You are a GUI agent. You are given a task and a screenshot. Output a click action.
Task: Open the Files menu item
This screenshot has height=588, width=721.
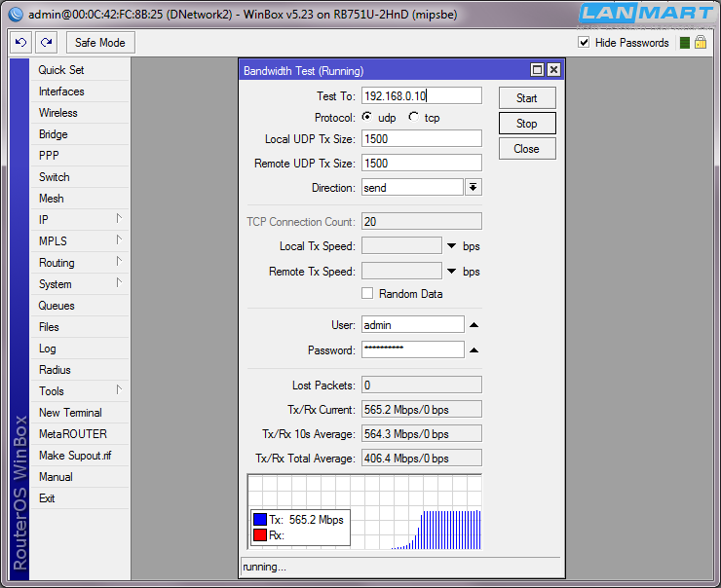point(80,327)
